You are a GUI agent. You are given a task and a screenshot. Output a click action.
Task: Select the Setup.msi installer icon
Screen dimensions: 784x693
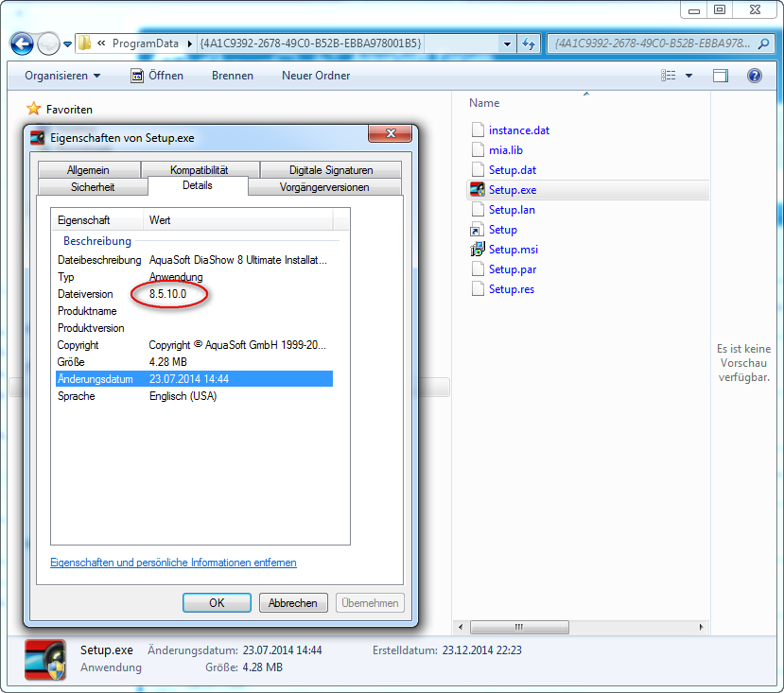478,250
